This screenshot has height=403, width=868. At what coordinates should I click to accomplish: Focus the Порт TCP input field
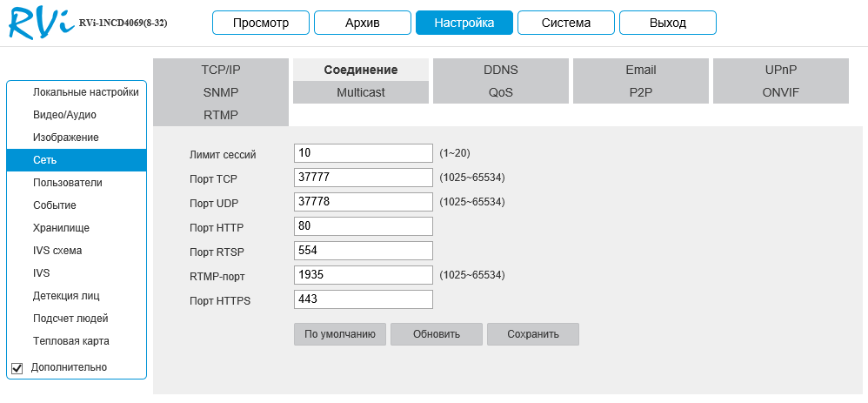(363, 178)
